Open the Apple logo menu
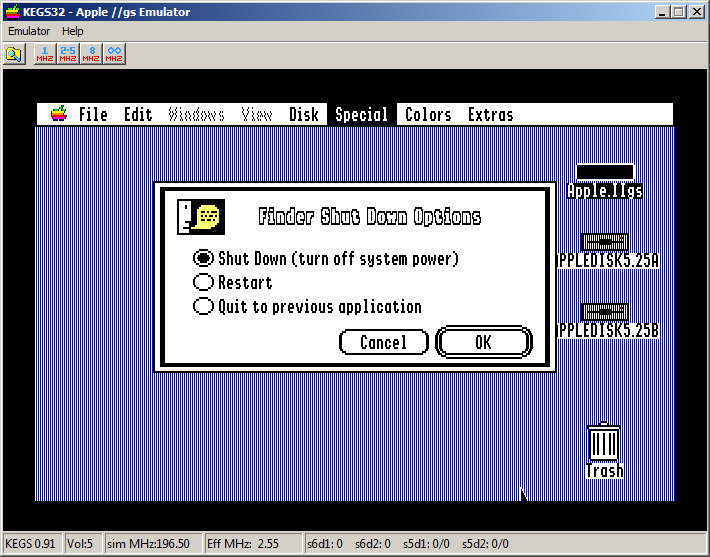710x557 pixels. coord(59,114)
